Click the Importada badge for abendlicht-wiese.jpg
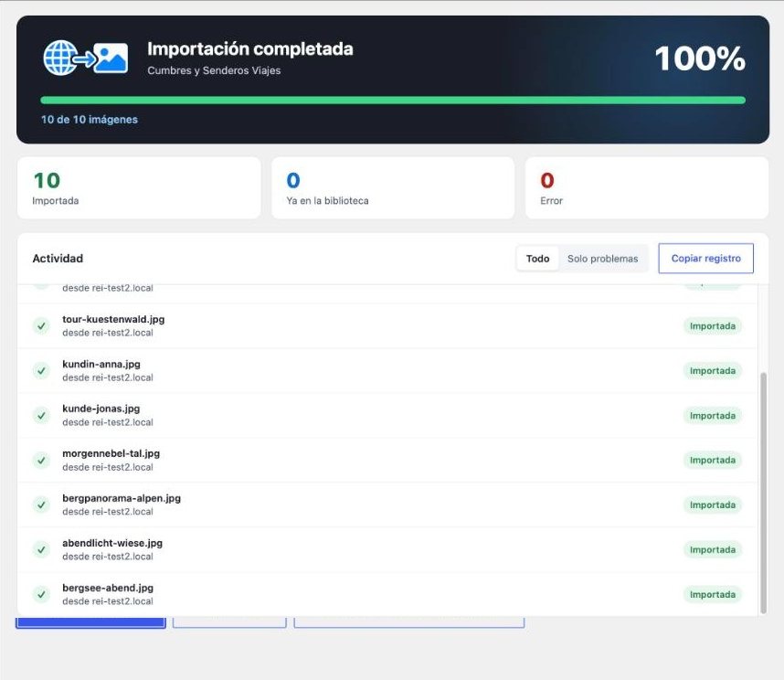 coord(713,549)
